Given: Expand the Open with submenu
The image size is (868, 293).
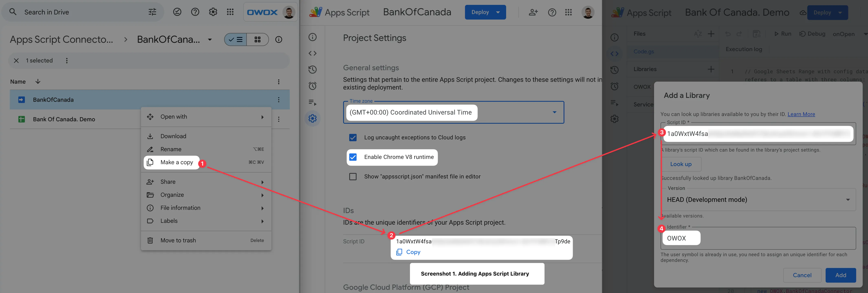Looking at the screenshot, I should [x=206, y=117].
